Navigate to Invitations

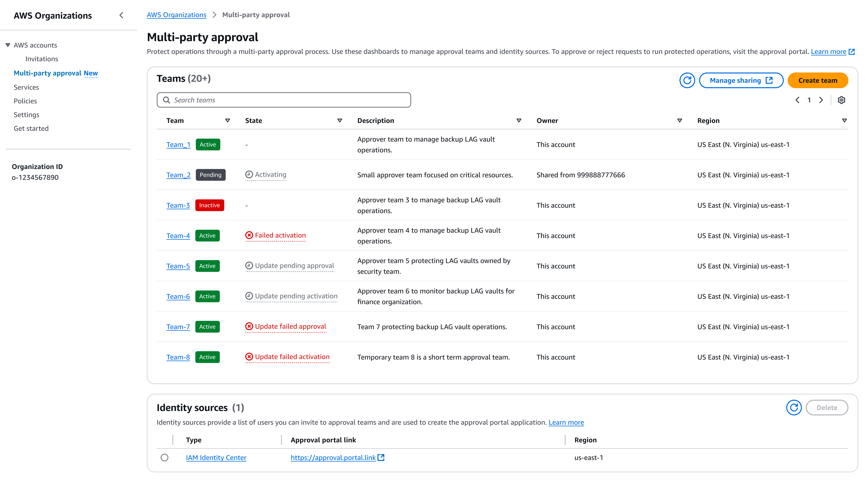pos(41,59)
